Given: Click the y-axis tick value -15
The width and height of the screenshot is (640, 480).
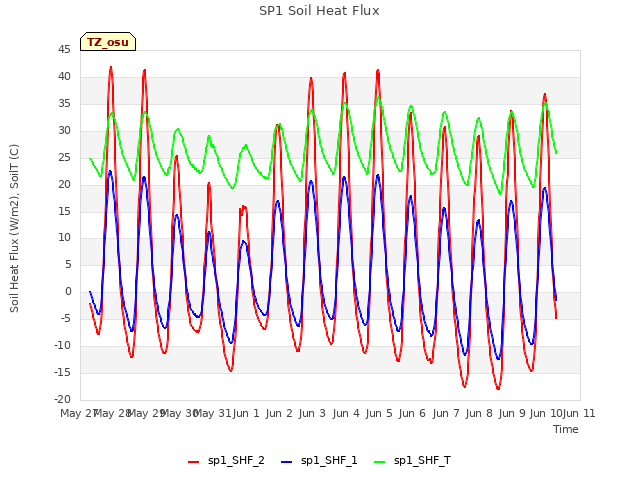Looking at the screenshot, I should [62, 372].
